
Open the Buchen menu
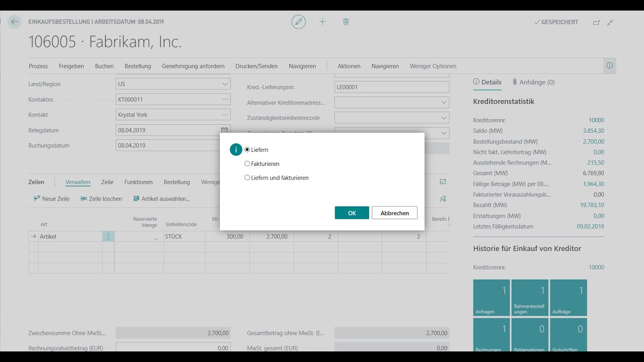[104, 66]
